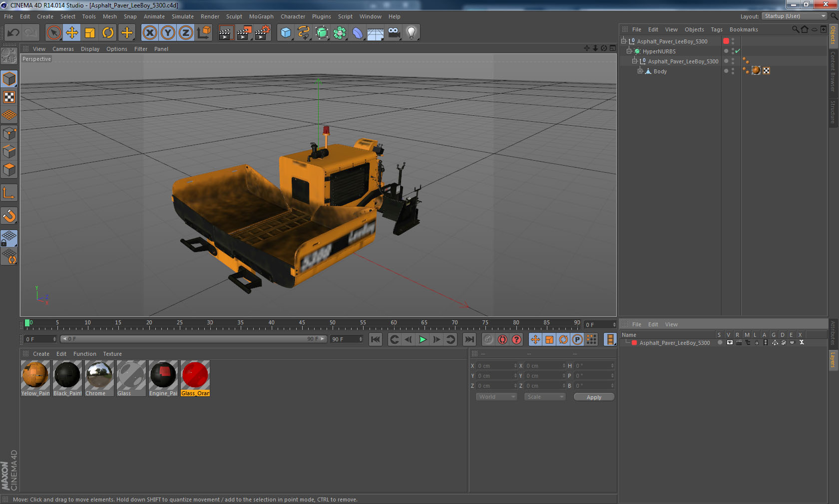Go to start of animation
Viewport: 839px width, 504px height.
point(375,339)
